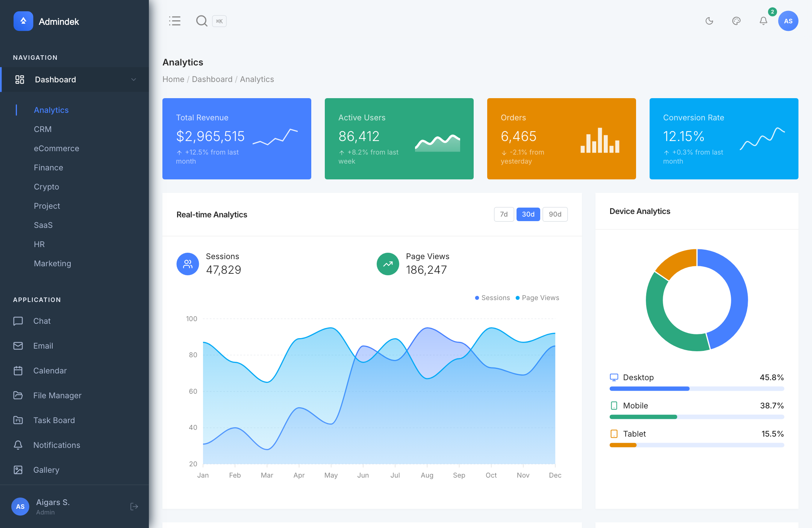Toggle Sessions series in chart legend
This screenshot has width=812, height=528.
click(492, 298)
